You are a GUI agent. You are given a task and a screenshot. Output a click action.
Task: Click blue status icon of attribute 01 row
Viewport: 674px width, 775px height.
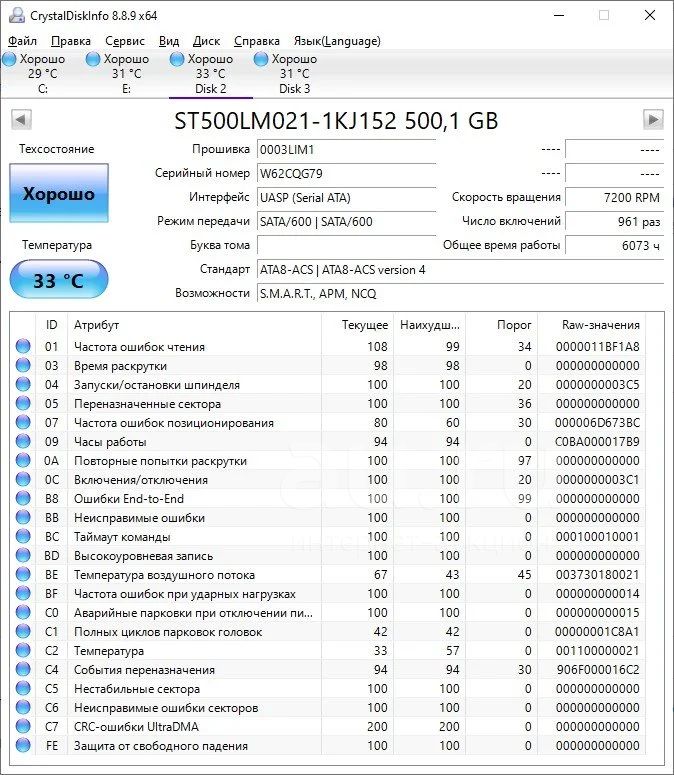pyautogui.click(x=23, y=347)
